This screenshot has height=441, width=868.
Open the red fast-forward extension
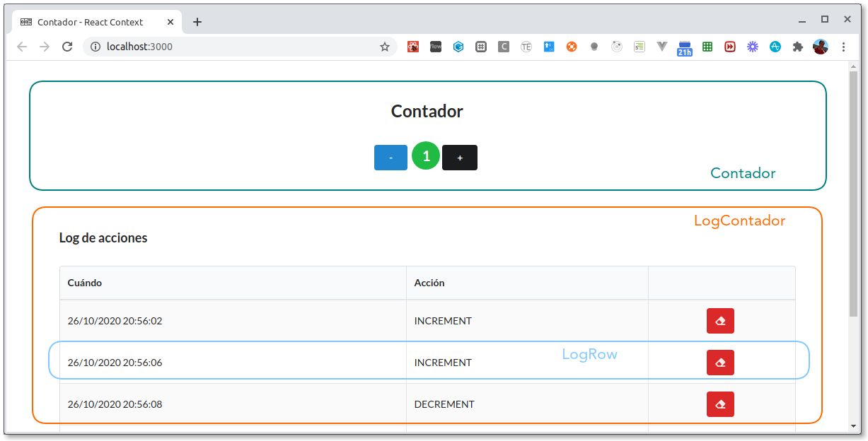(x=730, y=47)
